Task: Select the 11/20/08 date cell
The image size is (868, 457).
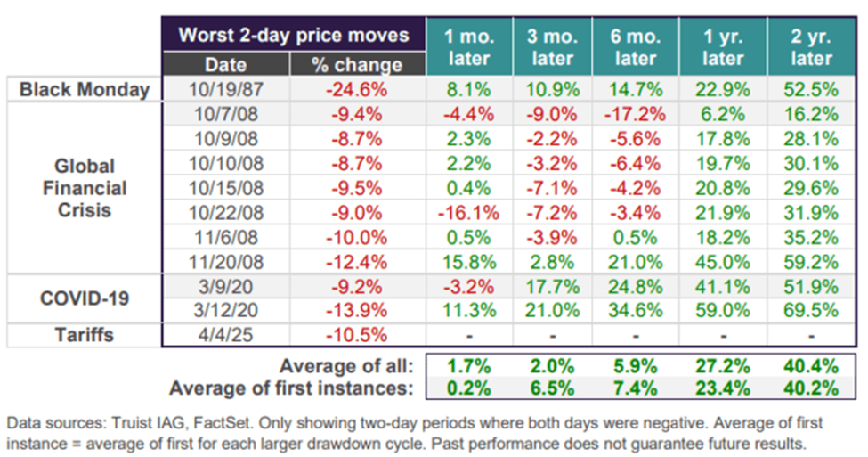Action: (x=225, y=263)
